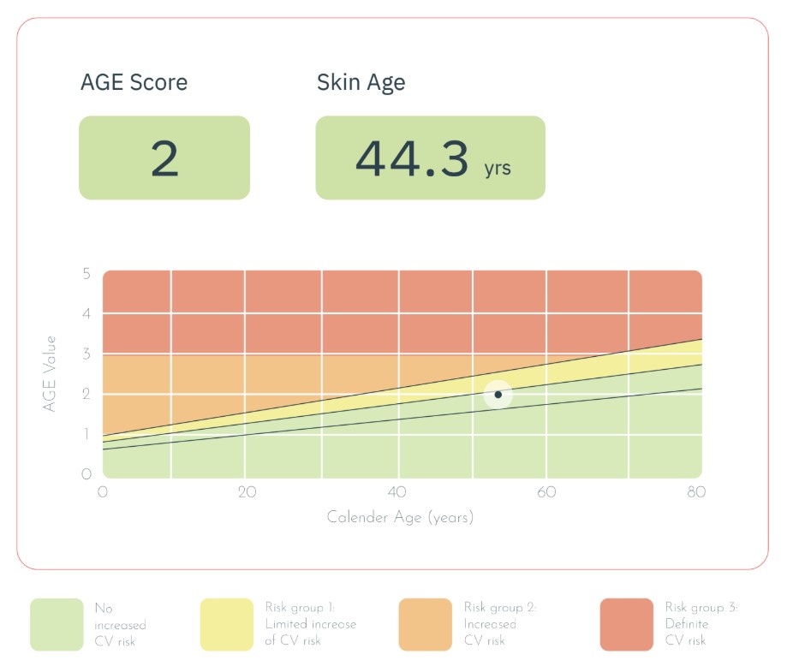Click the 'AGE Score' heading
The width and height of the screenshot is (787, 672).
pyautogui.click(x=134, y=83)
